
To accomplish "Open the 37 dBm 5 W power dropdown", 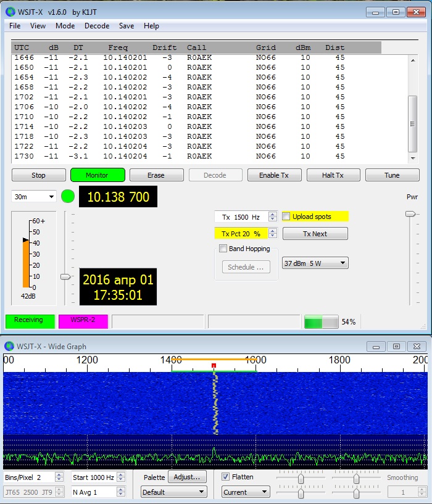I will 315,263.
